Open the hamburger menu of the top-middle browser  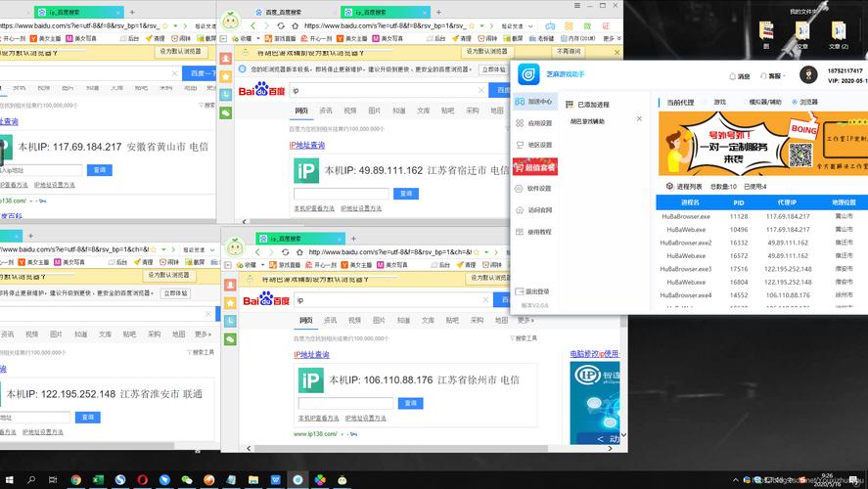(x=577, y=6)
